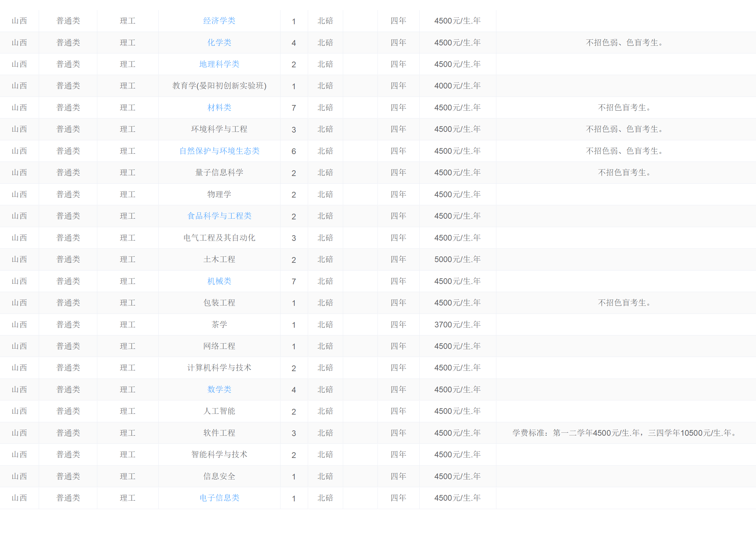756x534 pixels.
Task: Select the 量子信息科学 row text
Action: pyautogui.click(x=219, y=173)
